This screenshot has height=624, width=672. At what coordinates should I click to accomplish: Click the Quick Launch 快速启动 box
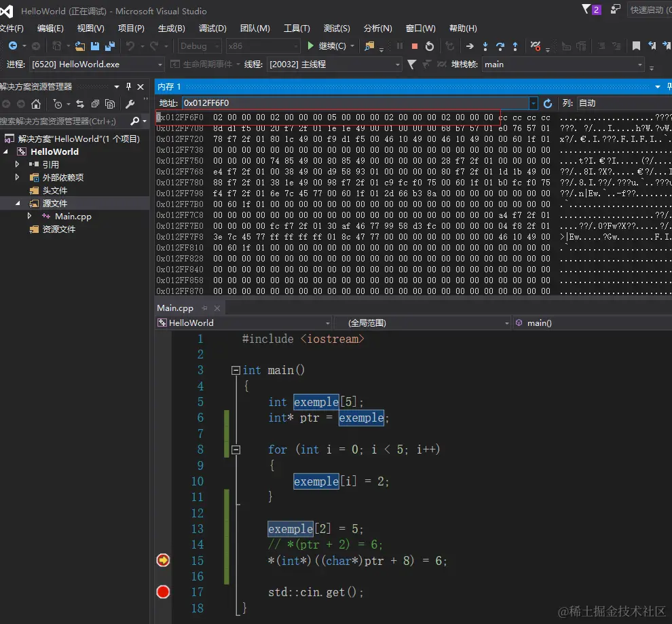pos(650,10)
